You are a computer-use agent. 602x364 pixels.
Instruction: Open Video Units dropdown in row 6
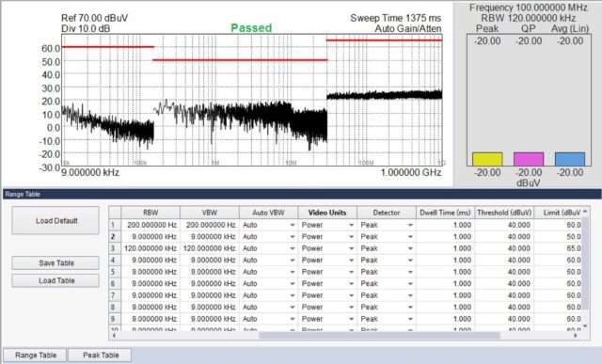351,284
